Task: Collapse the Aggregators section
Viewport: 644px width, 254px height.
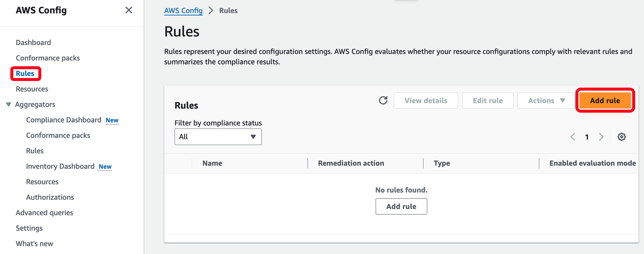Action: [x=8, y=105]
